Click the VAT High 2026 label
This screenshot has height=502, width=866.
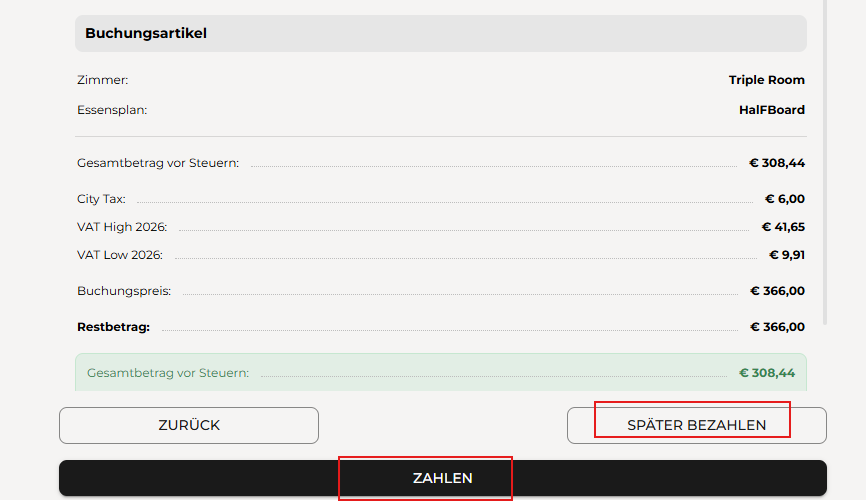tap(122, 227)
